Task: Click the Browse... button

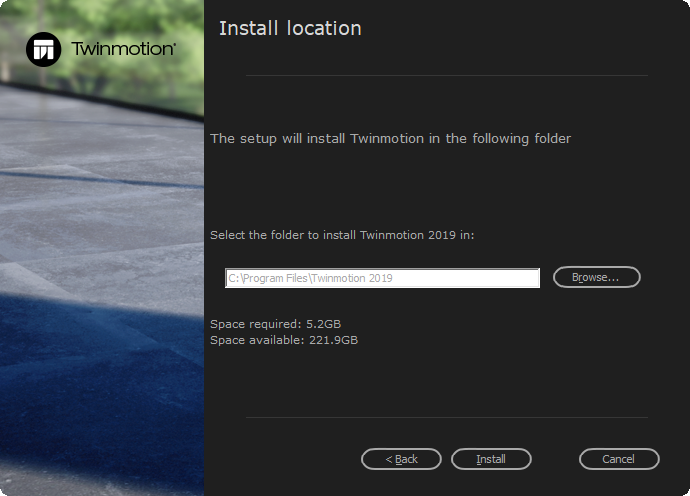Action: click(x=596, y=277)
